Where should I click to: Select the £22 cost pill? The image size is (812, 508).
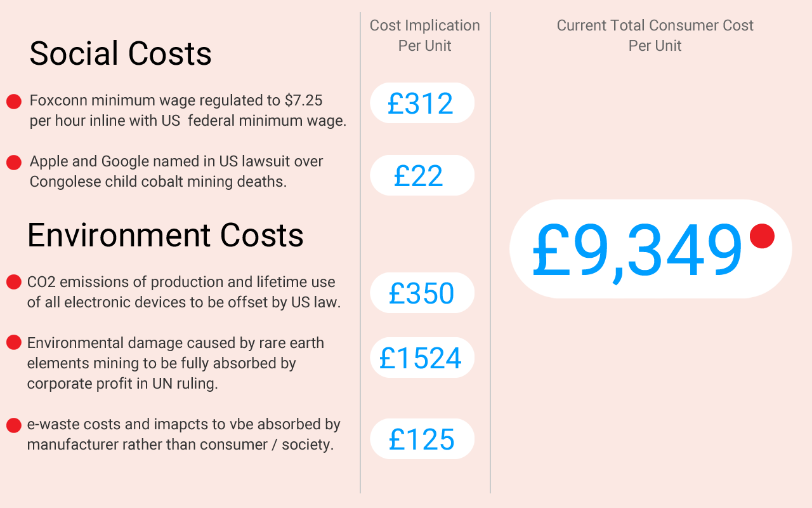point(422,175)
